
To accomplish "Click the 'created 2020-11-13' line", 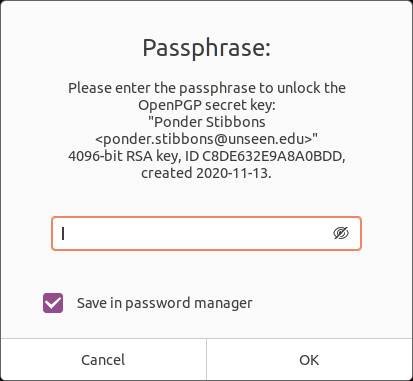I will point(206,173).
